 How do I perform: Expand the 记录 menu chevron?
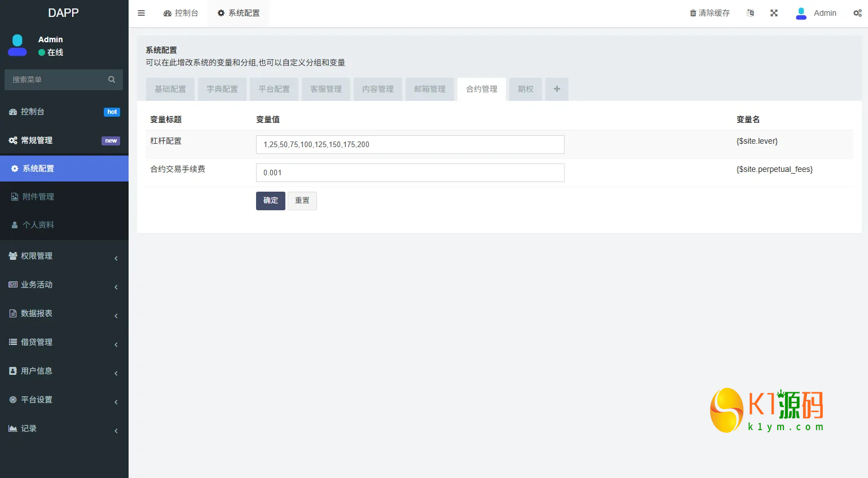click(x=116, y=431)
